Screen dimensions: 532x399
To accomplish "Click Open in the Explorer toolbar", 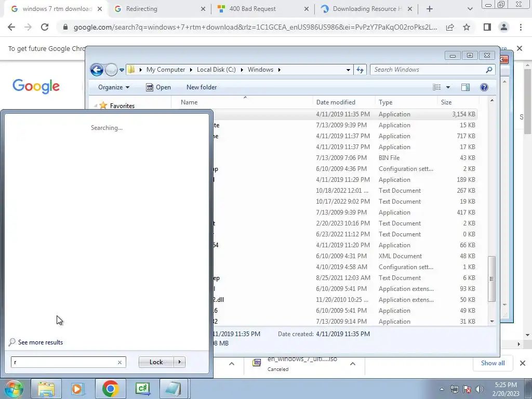I will [158, 87].
